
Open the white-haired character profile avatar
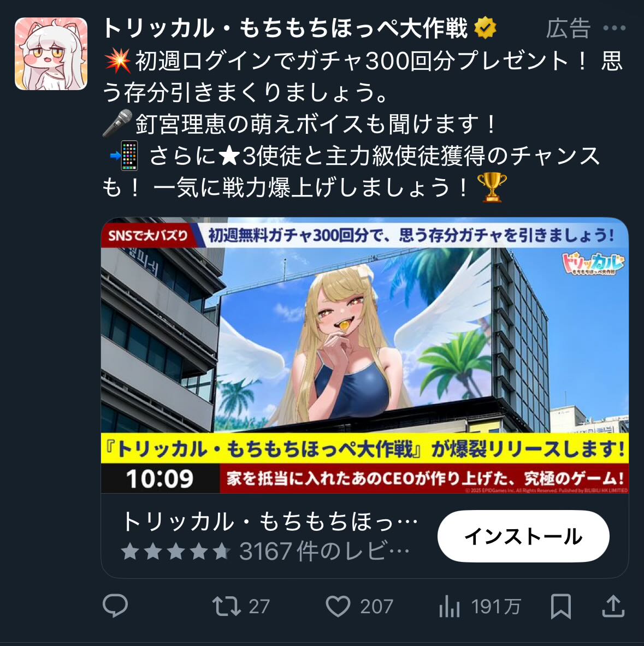click(x=51, y=54)
